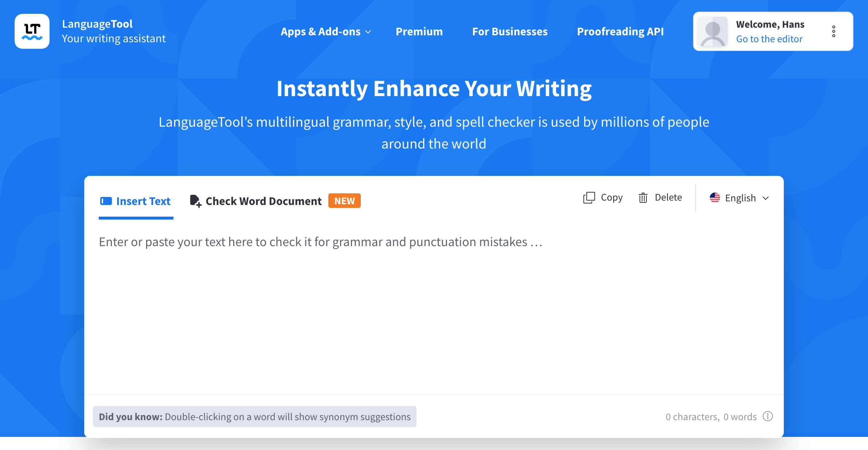This screenshot has width=868, height=450.
Task: Click the user profile avatar icon
Action: click(x=714, y=32)
